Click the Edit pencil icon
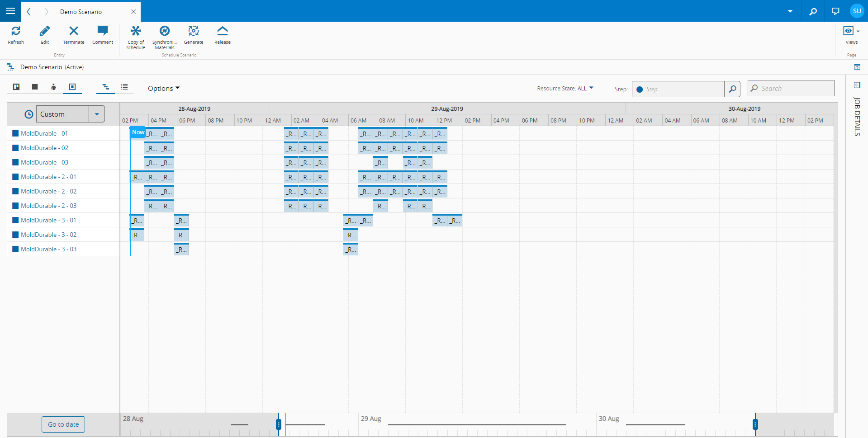Screen dimensions: 868x438 pos(45,31)
